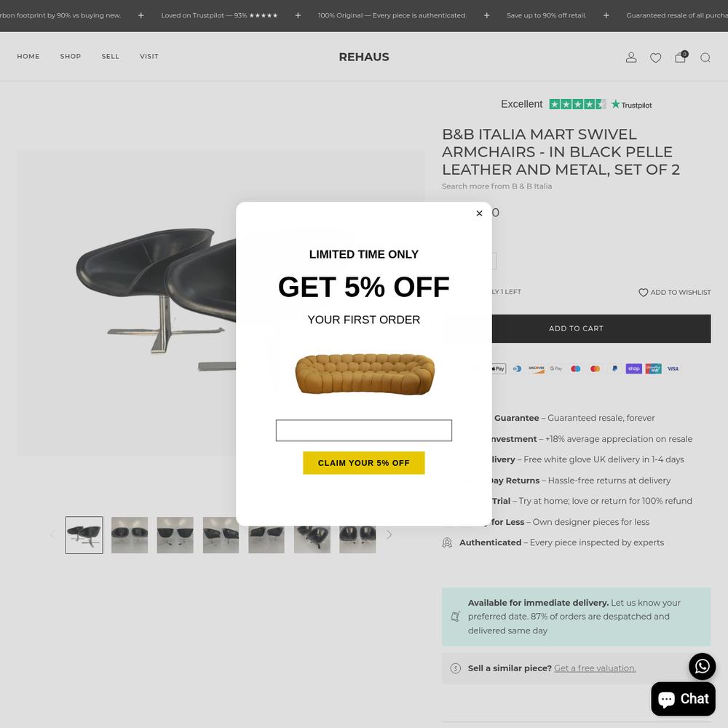728x728 pixels.
Task: Follow the Get a free valuation link
Action: pos(595,668)
